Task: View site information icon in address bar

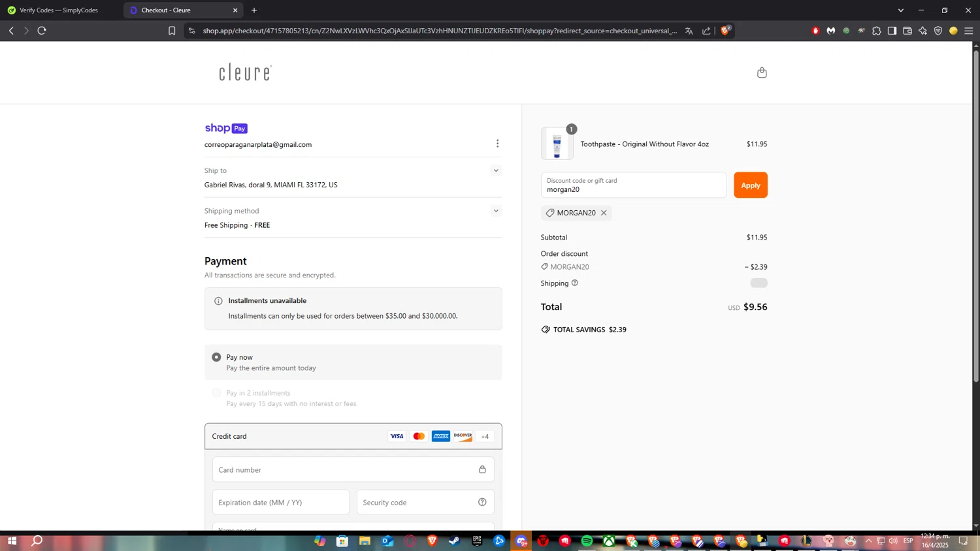Action: [x=191, y=31]
